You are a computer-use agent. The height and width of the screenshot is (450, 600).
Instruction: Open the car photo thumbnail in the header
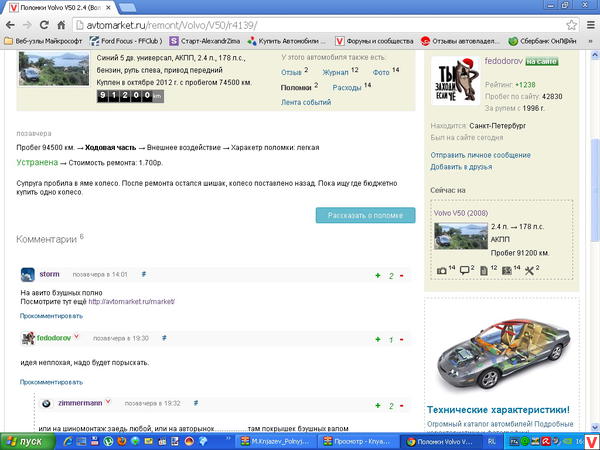(54, 68)
